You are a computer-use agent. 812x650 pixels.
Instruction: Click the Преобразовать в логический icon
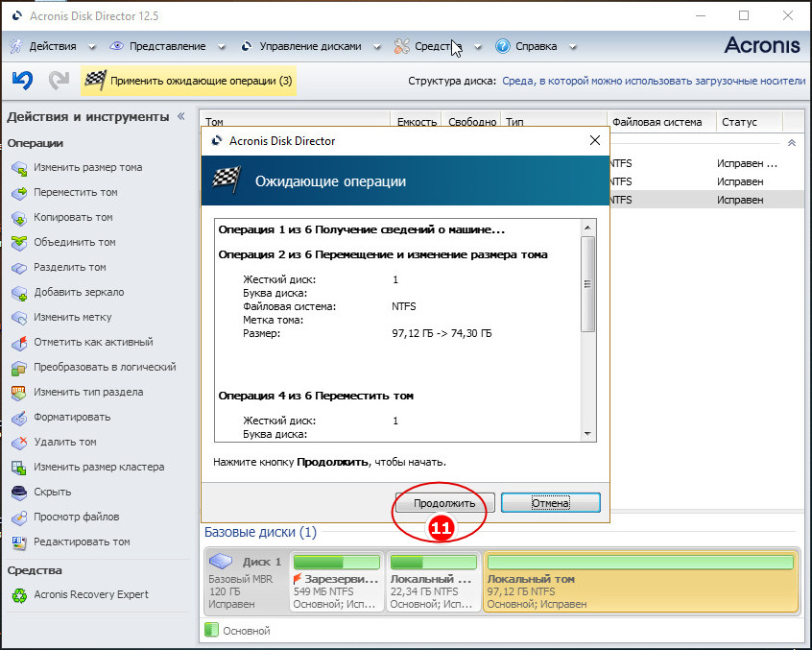click(x=19, y=367)
